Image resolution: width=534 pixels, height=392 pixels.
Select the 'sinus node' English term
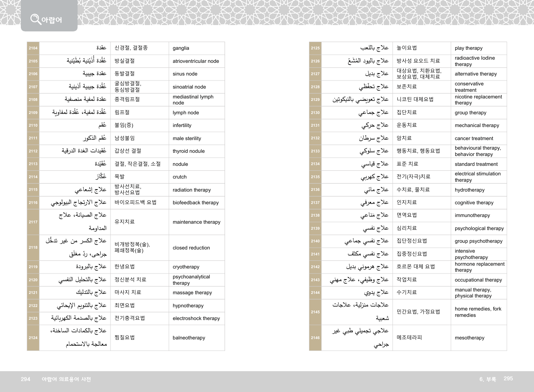185,74
